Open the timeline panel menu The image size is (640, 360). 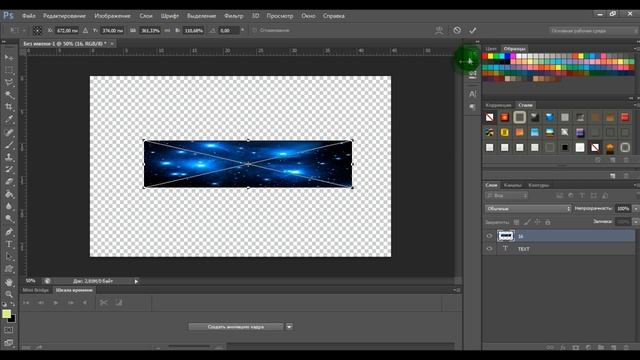coord(457,290)
